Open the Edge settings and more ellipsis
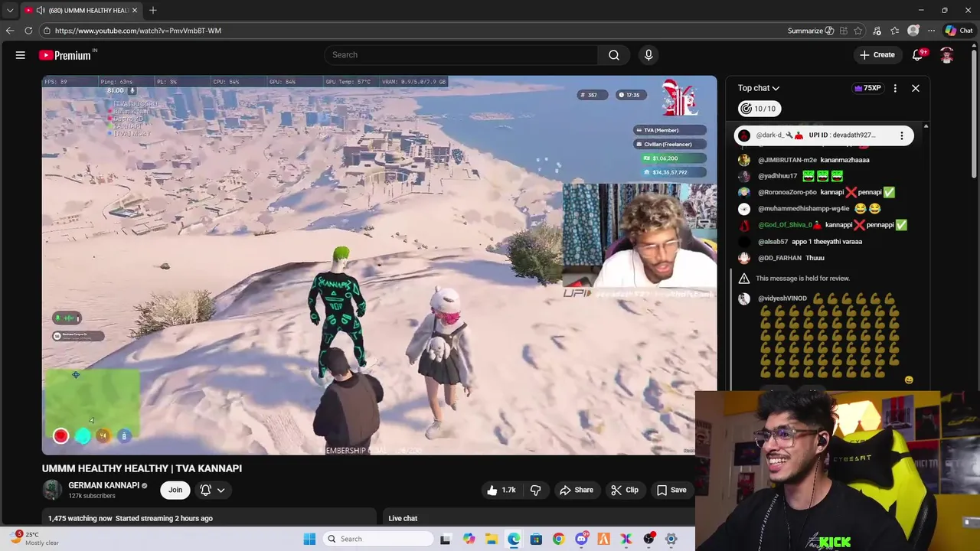This screenshot has width=980, height=551. coord(931,31)
